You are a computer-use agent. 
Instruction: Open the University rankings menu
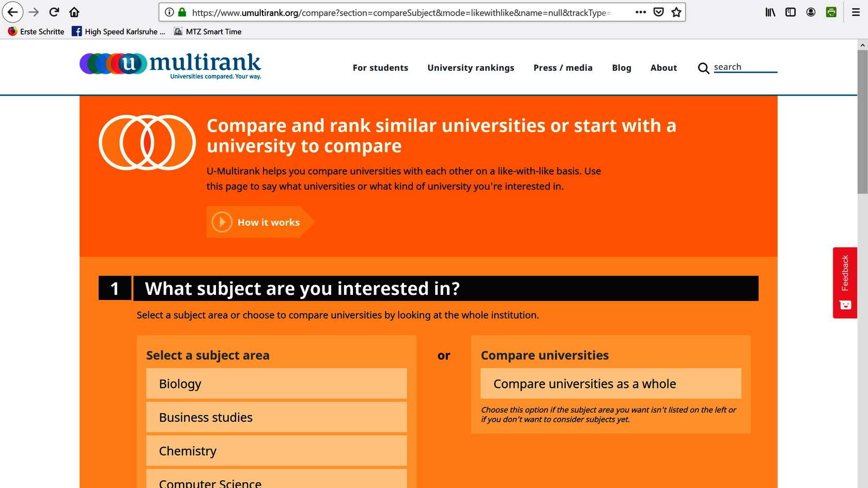[x=471, y=68]
